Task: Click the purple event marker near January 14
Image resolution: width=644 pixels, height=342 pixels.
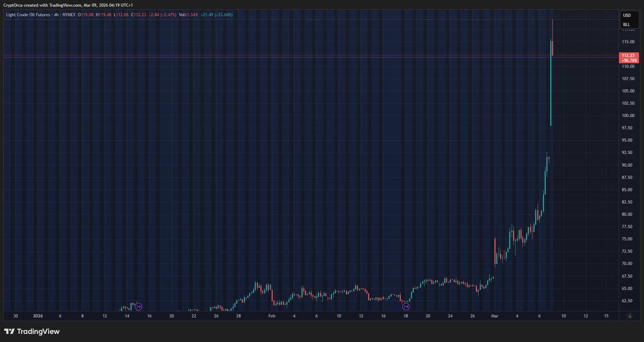Action: coord(138,307)
